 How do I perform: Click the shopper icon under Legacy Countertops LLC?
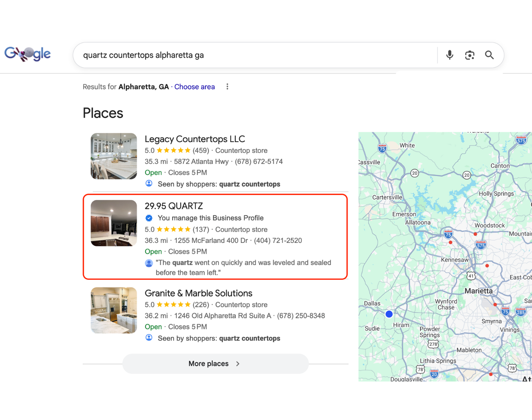[x=149, y=183]
